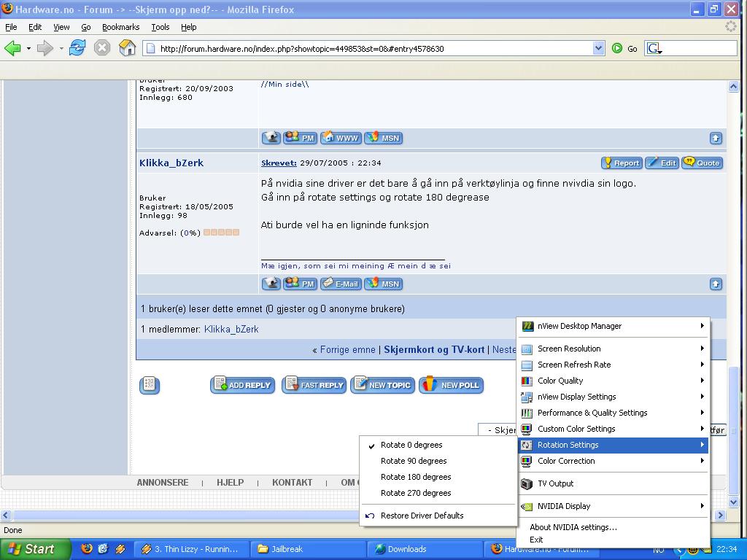This screenshot has width=747, height=560.
Task: Click the NEW TOPIC button
Action: pyautogui.click(x=382, y=385)
